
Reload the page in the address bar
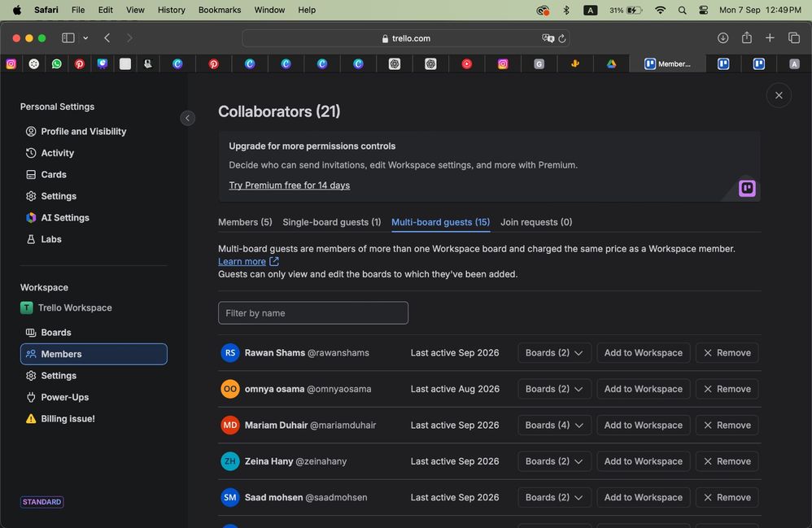click(x=562, y=38)
